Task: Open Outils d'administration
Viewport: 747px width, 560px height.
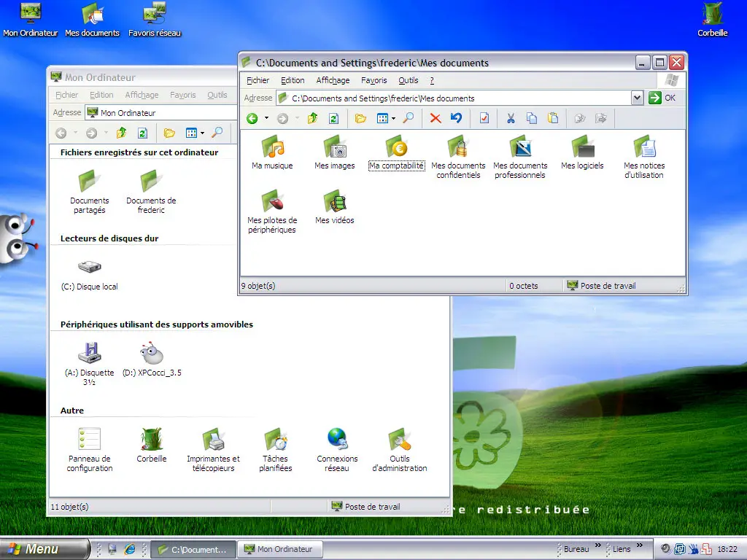Action: [400, 450]
